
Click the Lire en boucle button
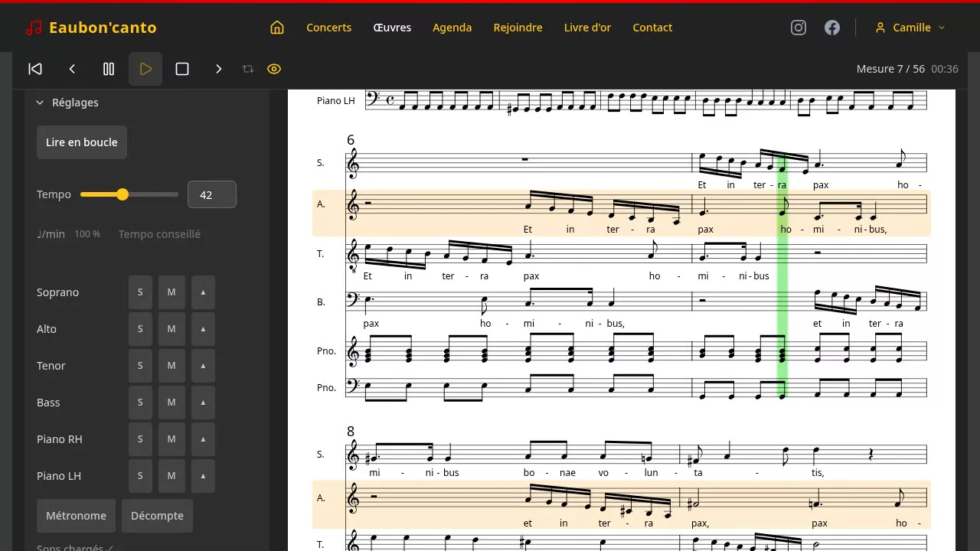[82, 142]
